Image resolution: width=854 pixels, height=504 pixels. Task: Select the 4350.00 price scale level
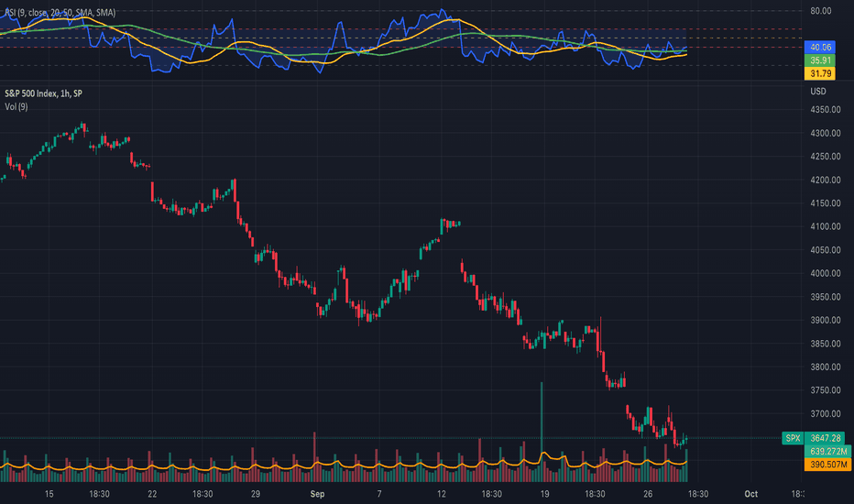coord(825,110)
